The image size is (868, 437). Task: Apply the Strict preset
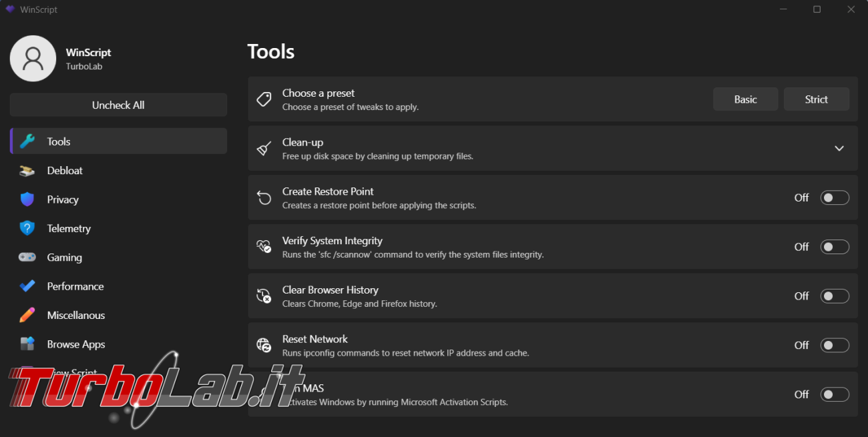click(816, 99)
